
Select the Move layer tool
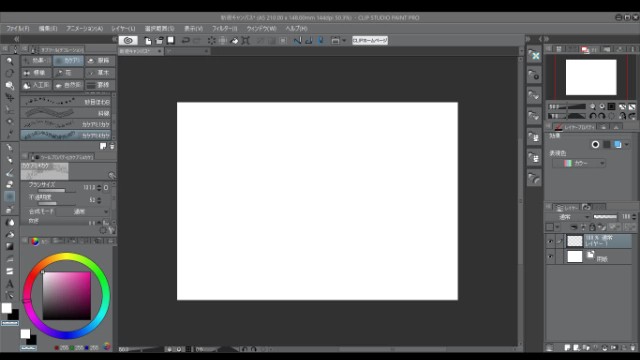[9, 98]
